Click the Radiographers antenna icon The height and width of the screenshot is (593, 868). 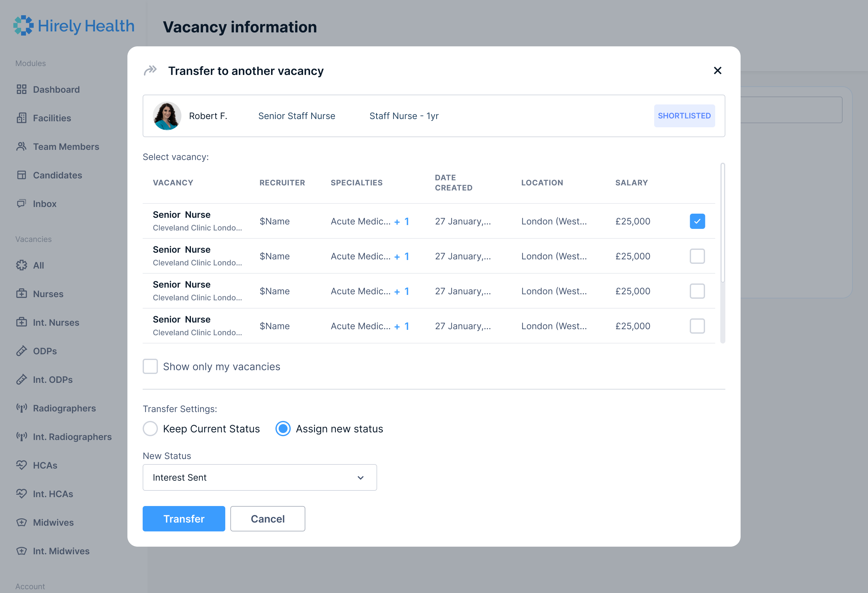[21, 408]
